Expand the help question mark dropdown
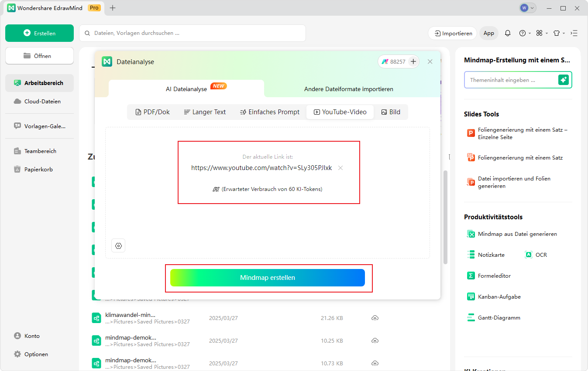The image size is (588, 371). click(x=524, y=33)
